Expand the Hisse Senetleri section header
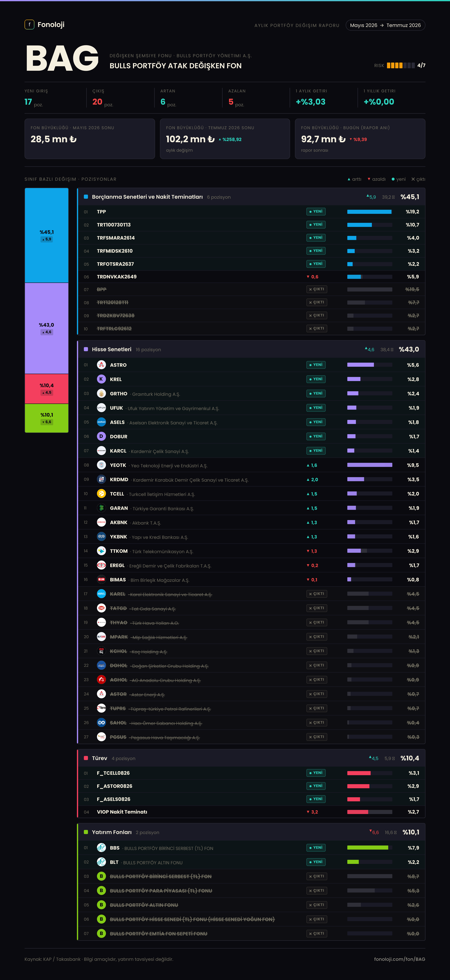Image resolution: width=450 pixels, height=980 pixels. point(251,349)
